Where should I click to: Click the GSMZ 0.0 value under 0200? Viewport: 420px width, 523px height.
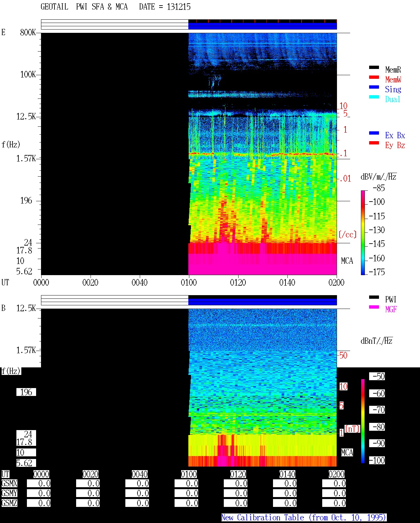tap(334, 503)
